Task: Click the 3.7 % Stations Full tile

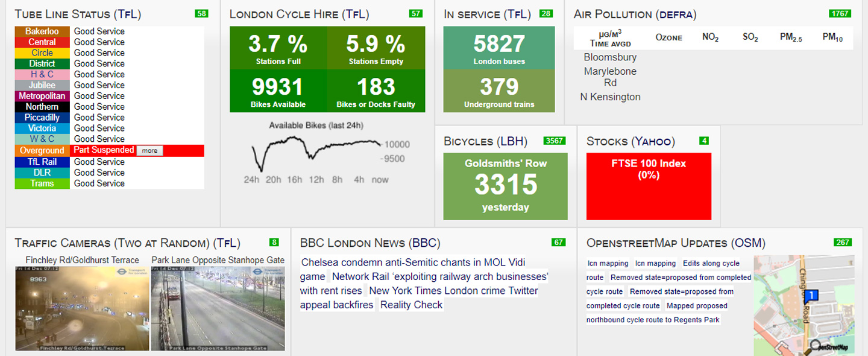Action: (x=278, y=48)
